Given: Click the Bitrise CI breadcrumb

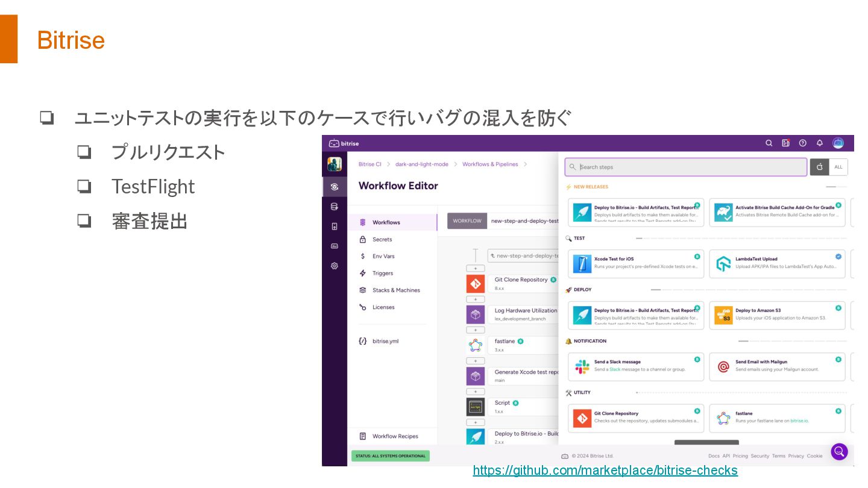Looking at the screenshot, I should [x=370, y=164].
